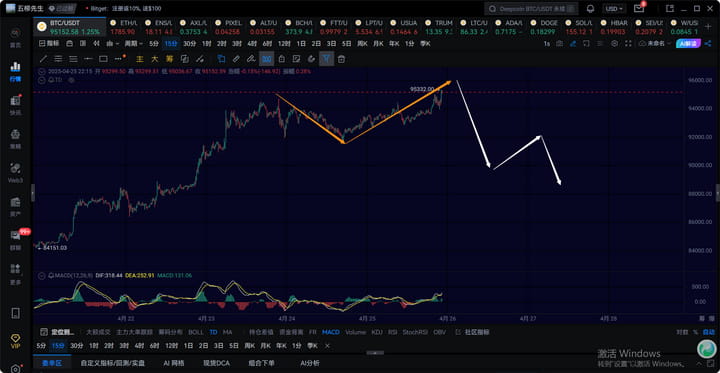Toggle the BOLL indicator

coord(196,332)
